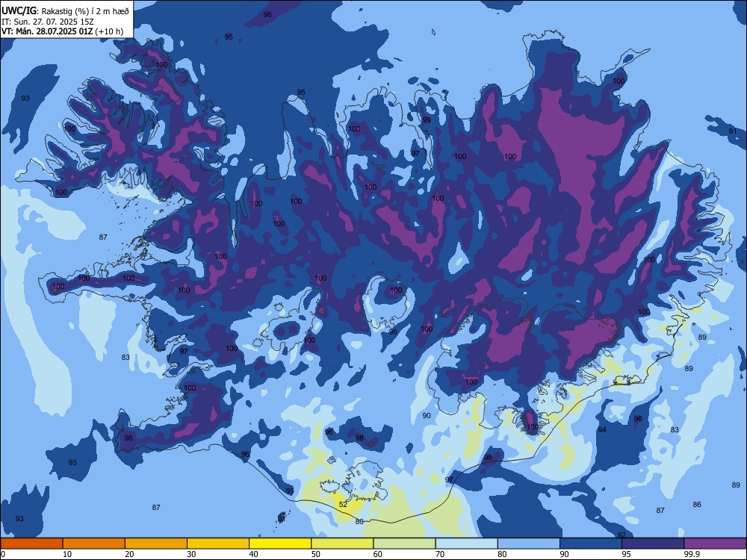This screenshot has width=747, height=560.
Task: Click the '52' humidity value in the yellow area
Action: pos(343,504)
